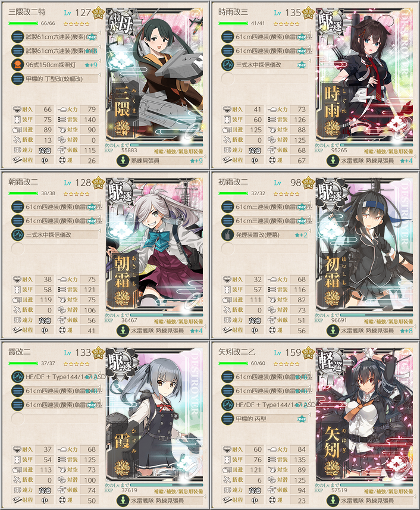420x510 pixels.
Task: Click the 特水母 ship type badge on Mikuma
Action: click(x=120, y=23)
